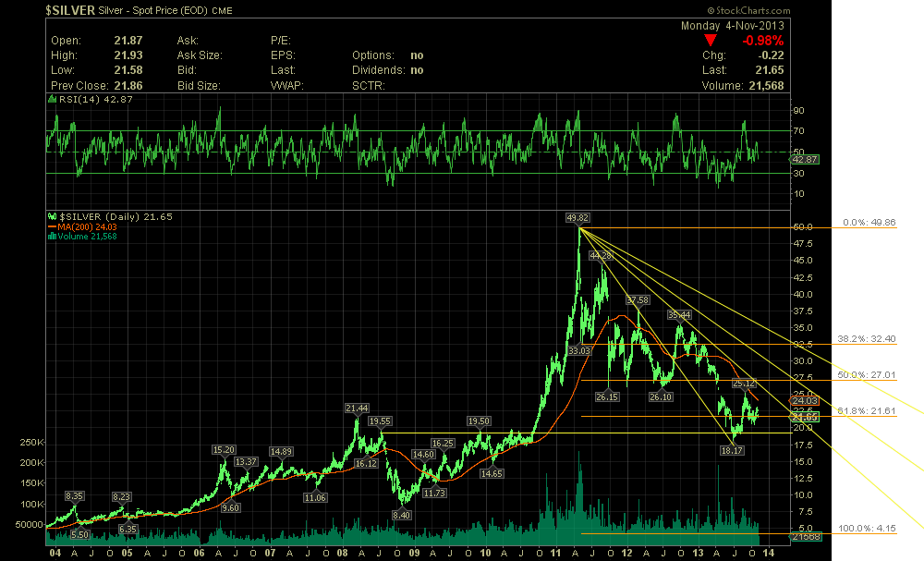Click the 49.82 peak price marker
This screenshot has width=924, height=561.
(x=578, y=217)
